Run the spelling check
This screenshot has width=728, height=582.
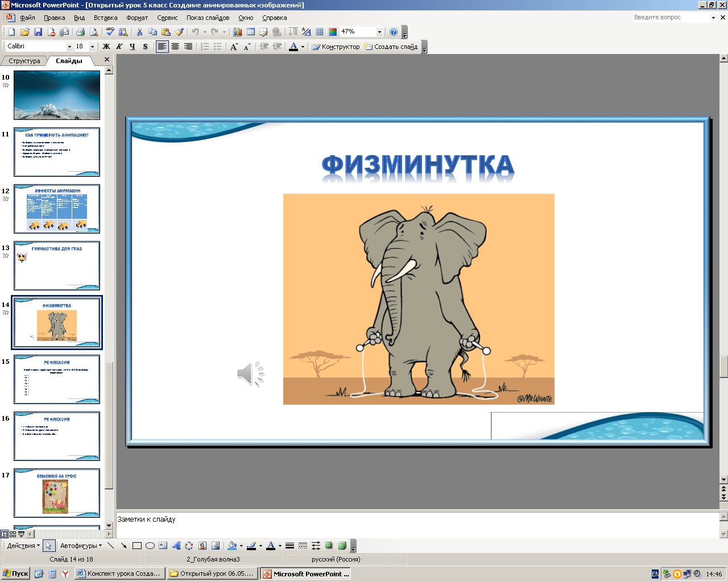click(110, 32)
